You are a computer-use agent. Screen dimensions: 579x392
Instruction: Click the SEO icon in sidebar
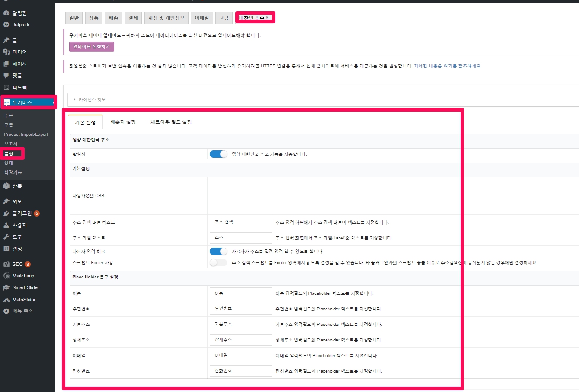6,264
